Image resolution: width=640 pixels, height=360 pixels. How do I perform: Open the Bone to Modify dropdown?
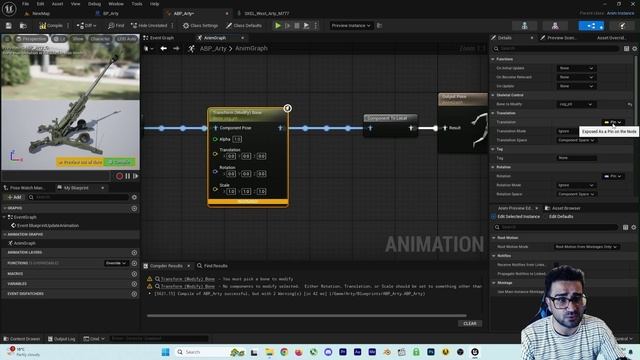point(576,104)
